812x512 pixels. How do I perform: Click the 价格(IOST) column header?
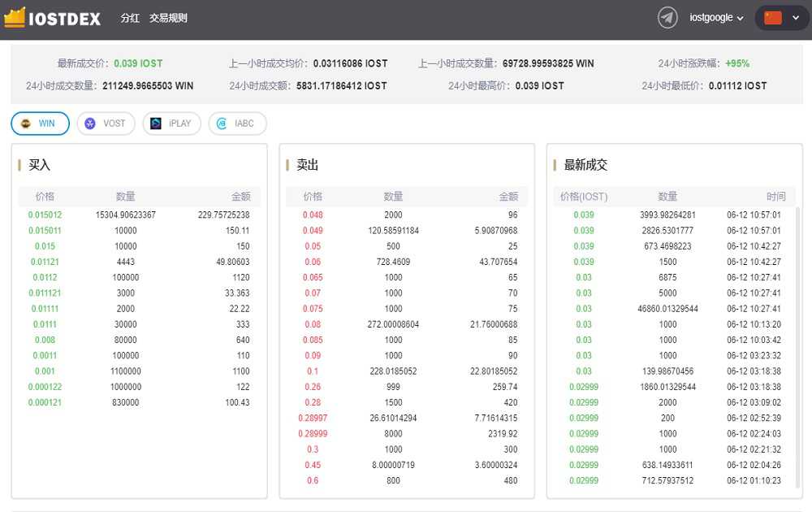(x=584, y=197)
